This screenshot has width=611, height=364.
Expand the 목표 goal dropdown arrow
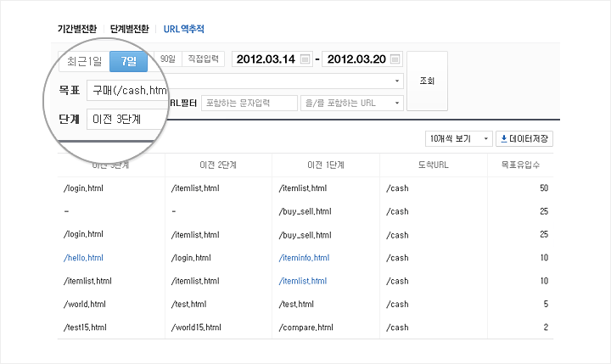coord(396,81)
